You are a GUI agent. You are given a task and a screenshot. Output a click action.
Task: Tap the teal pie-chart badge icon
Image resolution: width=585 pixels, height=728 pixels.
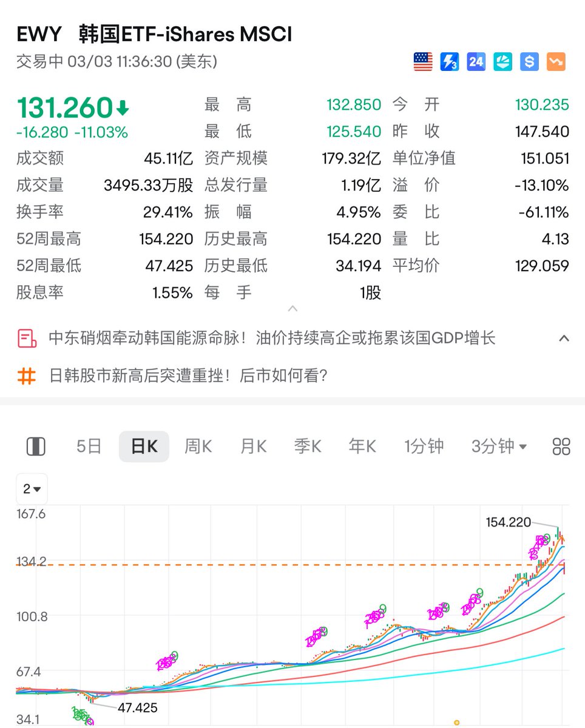(503, 61)
